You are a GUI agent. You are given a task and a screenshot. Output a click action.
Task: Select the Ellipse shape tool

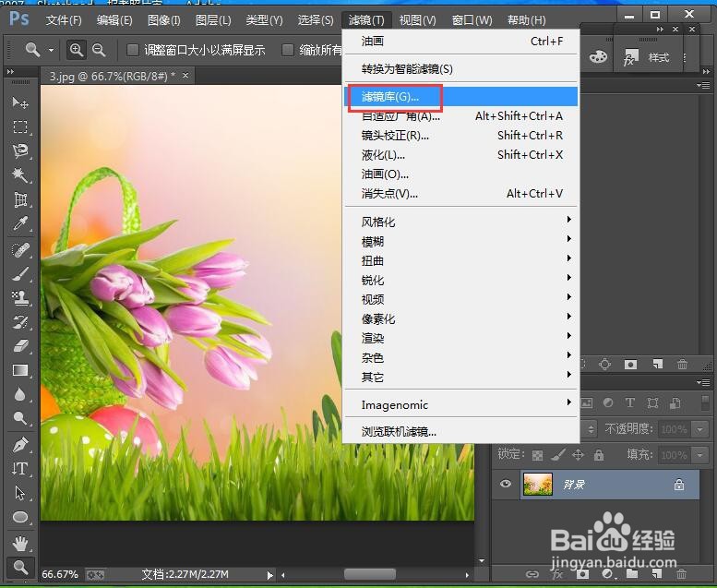(20, 517)
